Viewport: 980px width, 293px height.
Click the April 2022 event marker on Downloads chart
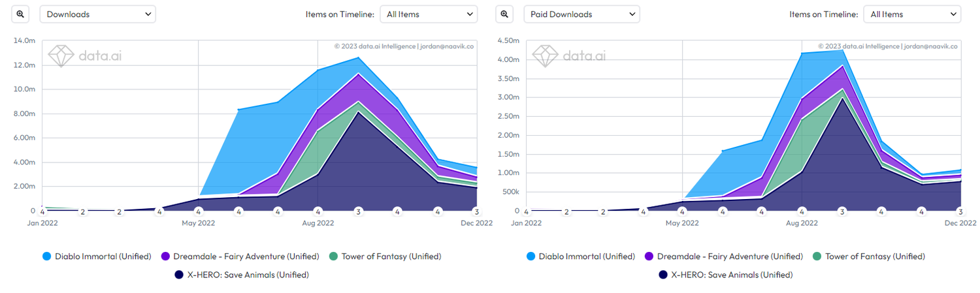click(x=159, y=211)
